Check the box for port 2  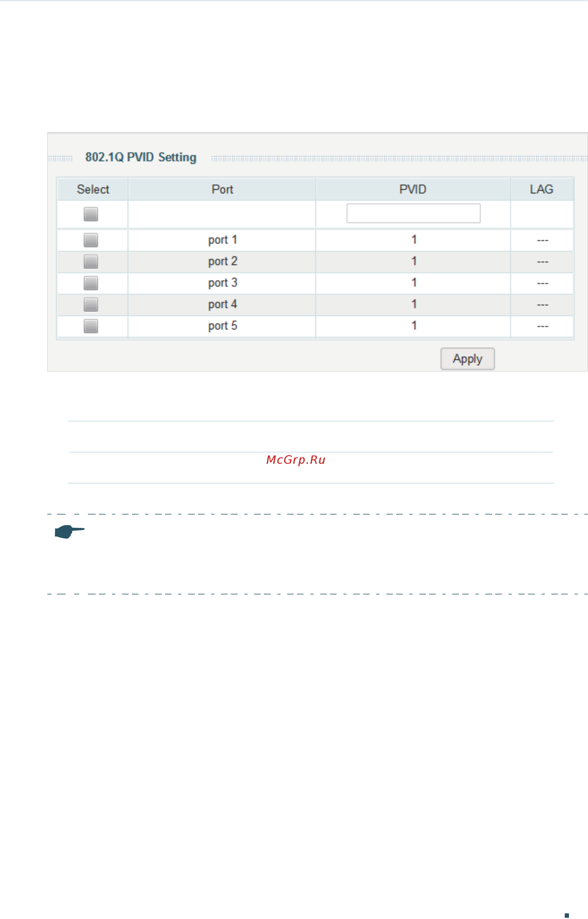coord(91,262)
